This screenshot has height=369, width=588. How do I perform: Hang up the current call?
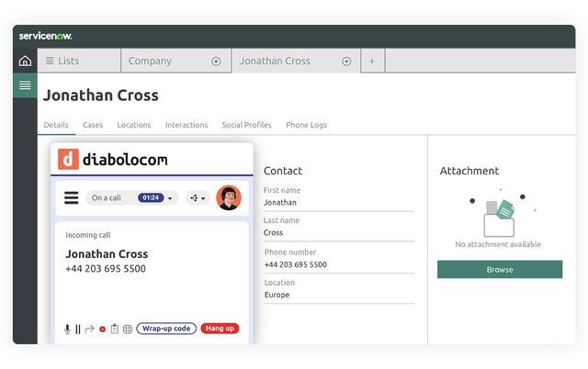pos(220,329)
